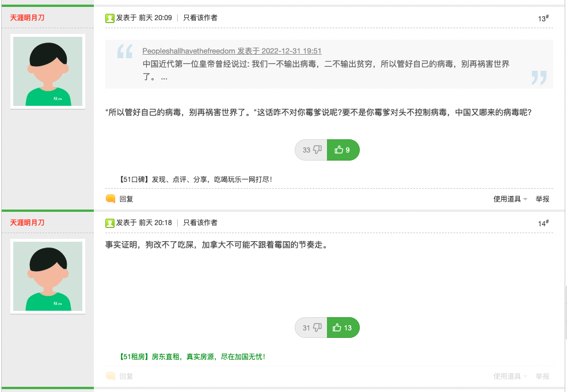Open the avatar of 天涯明月刀 on post 14
567x392 pixels.
[x=48, y=276]
